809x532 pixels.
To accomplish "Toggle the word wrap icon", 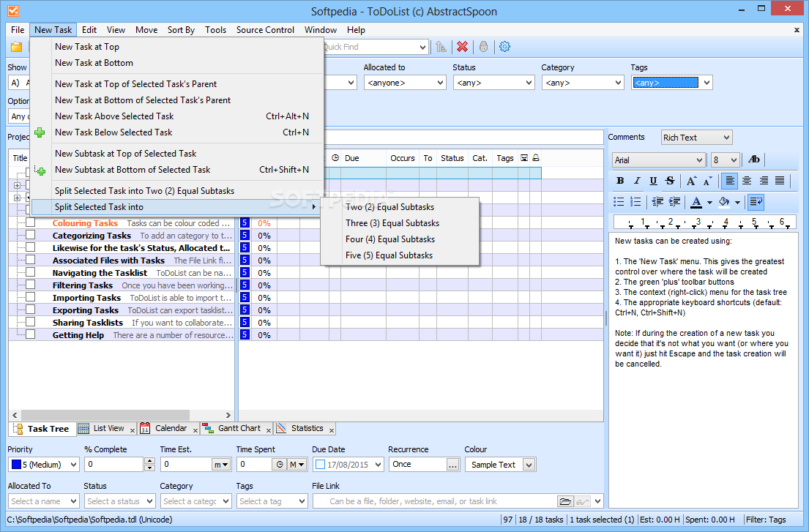I will click(x=756, y=202).
